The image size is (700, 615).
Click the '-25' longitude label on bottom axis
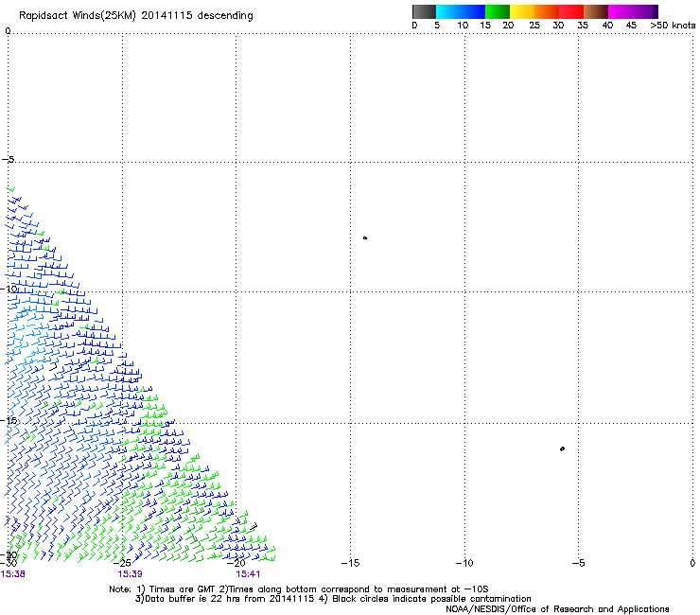click(x=122, y=563)
